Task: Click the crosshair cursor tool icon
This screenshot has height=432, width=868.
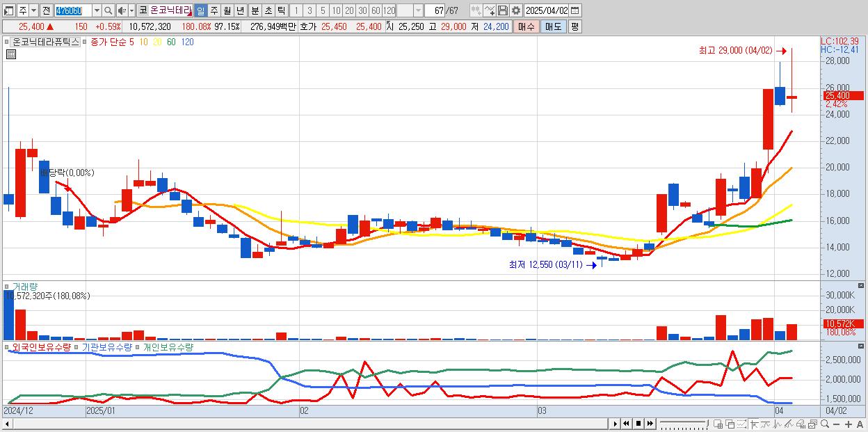Action: 754,424
